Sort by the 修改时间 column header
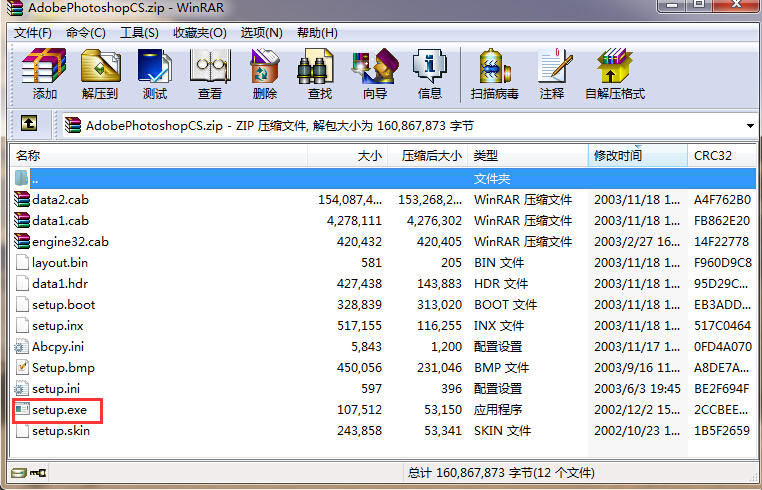Image resolution: width=762 pixels, height=490 pixels. click(638, 156)
